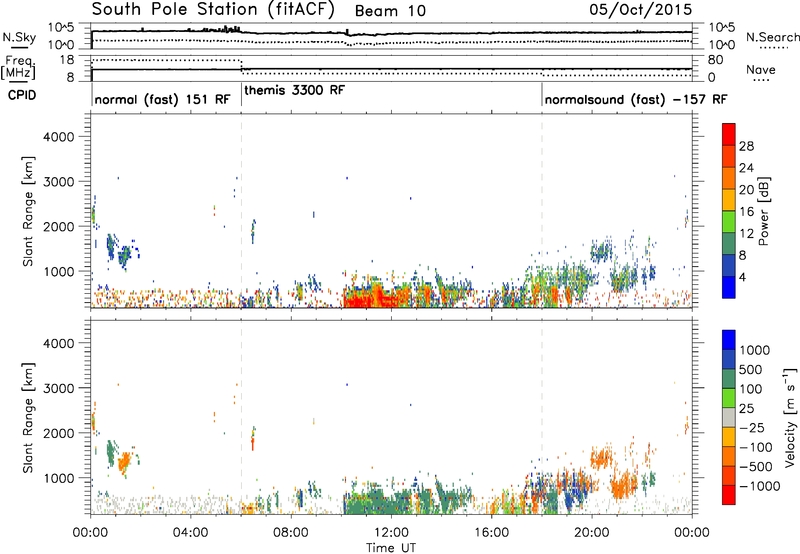800x554 pixels.
Task: Click the 08:00 time axis tick label
Action: 290,533
